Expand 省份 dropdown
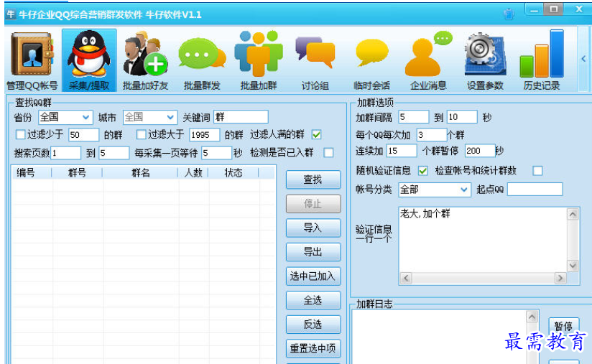 (x=86, y=117)
